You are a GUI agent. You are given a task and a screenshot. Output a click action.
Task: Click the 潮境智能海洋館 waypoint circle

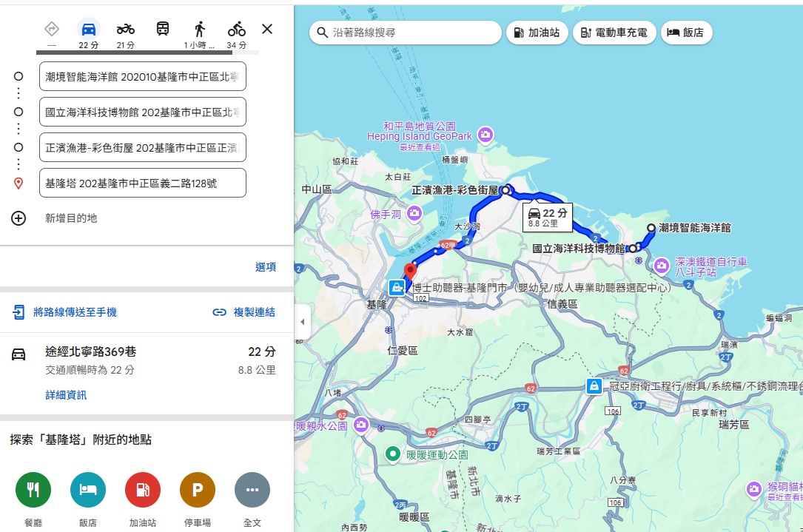pyautogui.click(x=651, y=228)
